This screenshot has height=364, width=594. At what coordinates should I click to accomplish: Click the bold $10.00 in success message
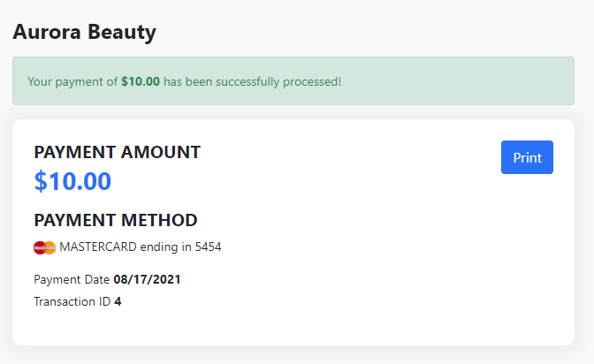click(x=141, y=81)
